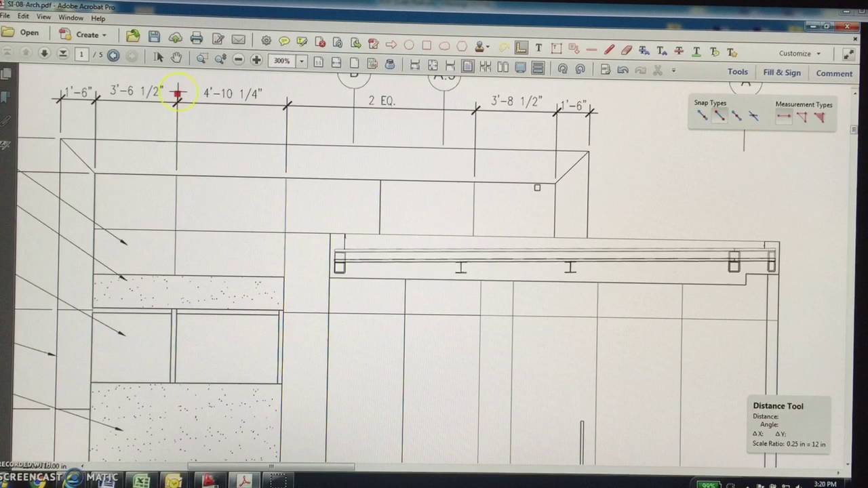The image size is (868, 488).
Task: Select the oval drawing tool
Action: click(409, 45)
